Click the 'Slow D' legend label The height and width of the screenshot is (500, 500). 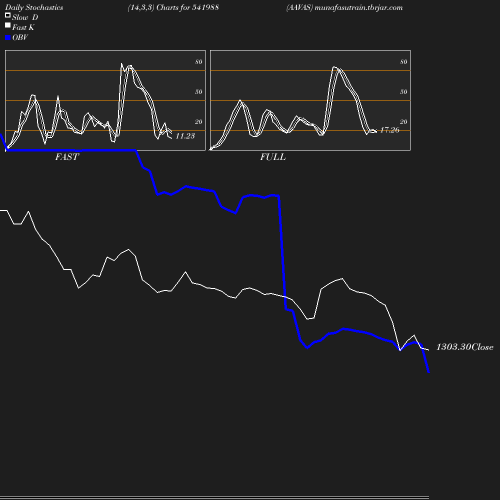(x=25, y=17)
